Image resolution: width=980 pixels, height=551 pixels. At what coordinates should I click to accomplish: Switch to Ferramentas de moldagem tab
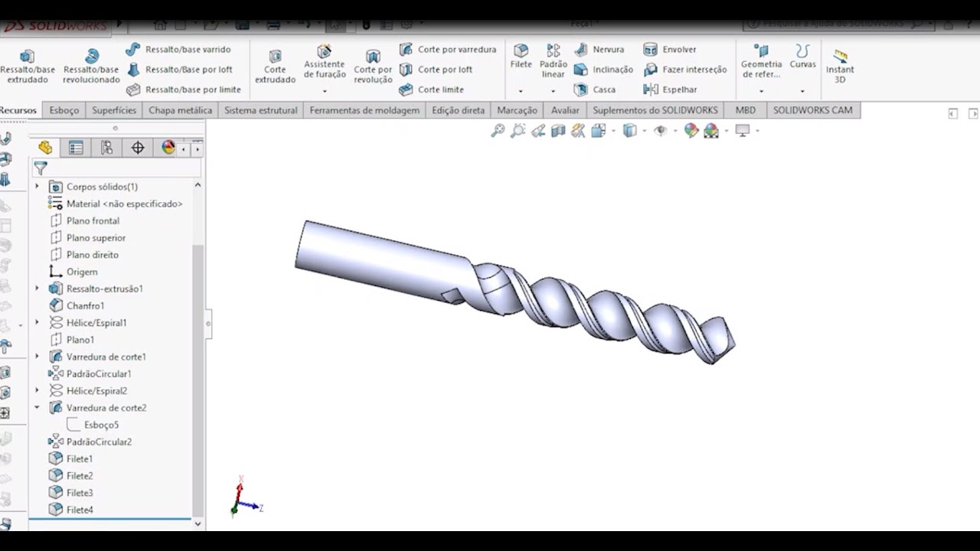click(x=364, y=110)
